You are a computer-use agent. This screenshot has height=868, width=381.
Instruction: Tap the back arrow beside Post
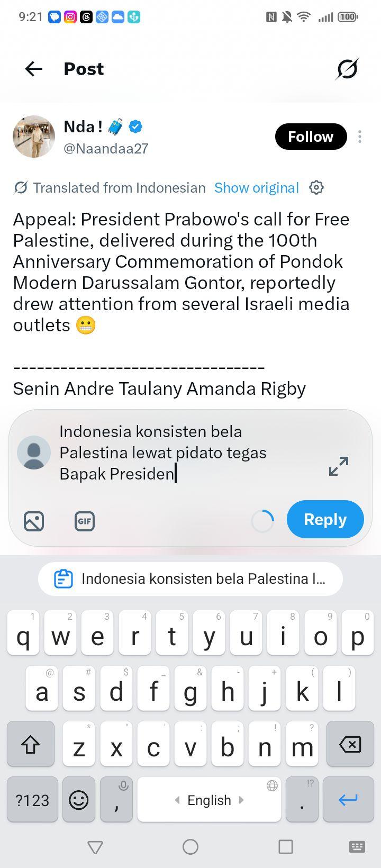(x=33, y=69)
